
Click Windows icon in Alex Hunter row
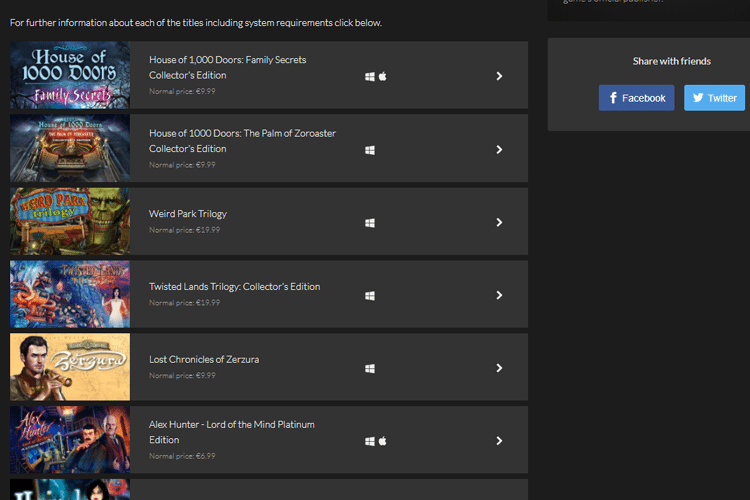click(370, 441)
